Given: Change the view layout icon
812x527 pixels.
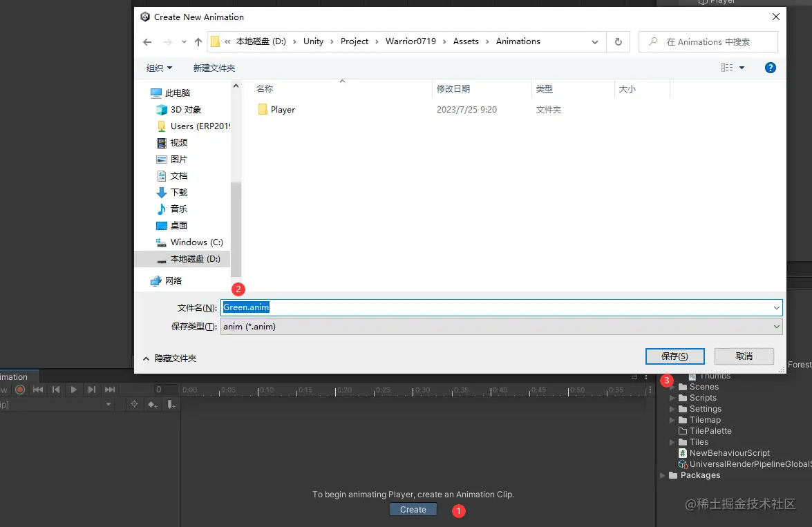Looking at the screenshot, I should 727,68.
